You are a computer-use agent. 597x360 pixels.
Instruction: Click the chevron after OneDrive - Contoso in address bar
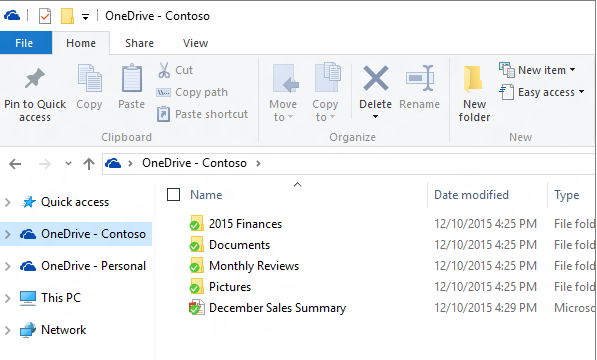pyautogui.click(x=259, y=164)
